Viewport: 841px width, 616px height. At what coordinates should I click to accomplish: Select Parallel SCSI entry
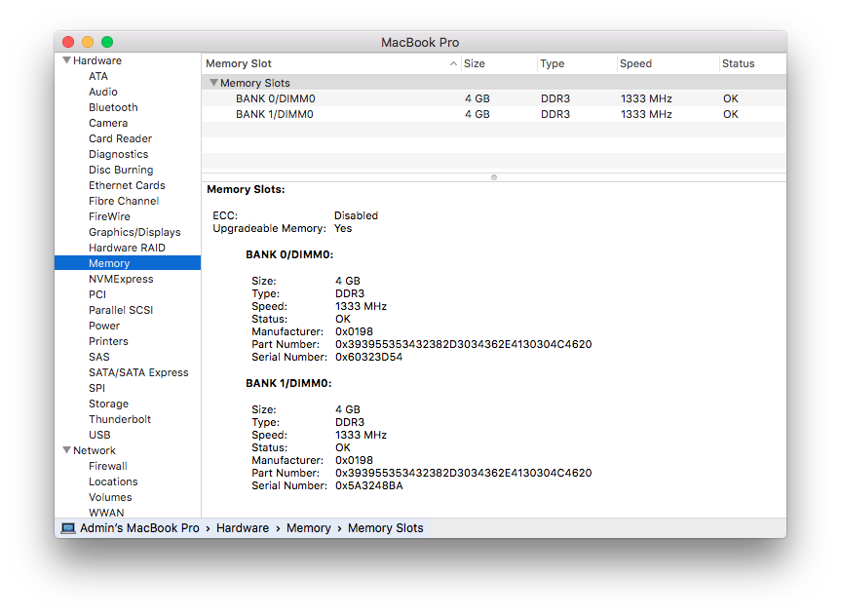[x=121, y=310]
